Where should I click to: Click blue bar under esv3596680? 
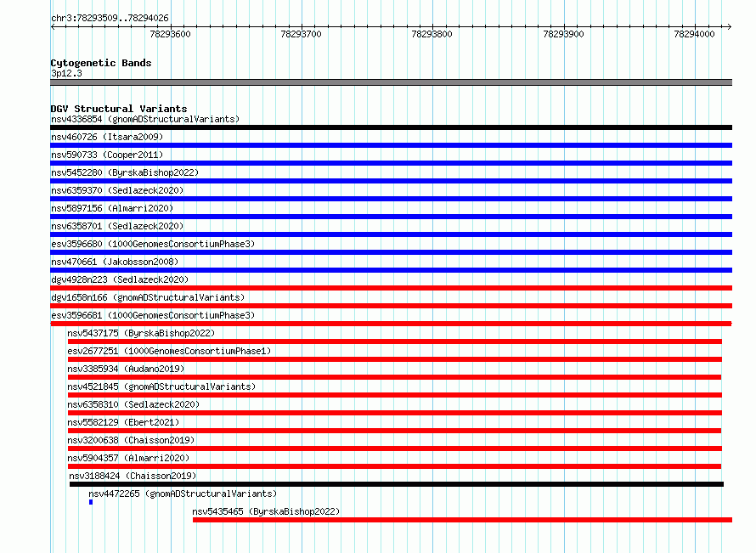click(391, 252)
